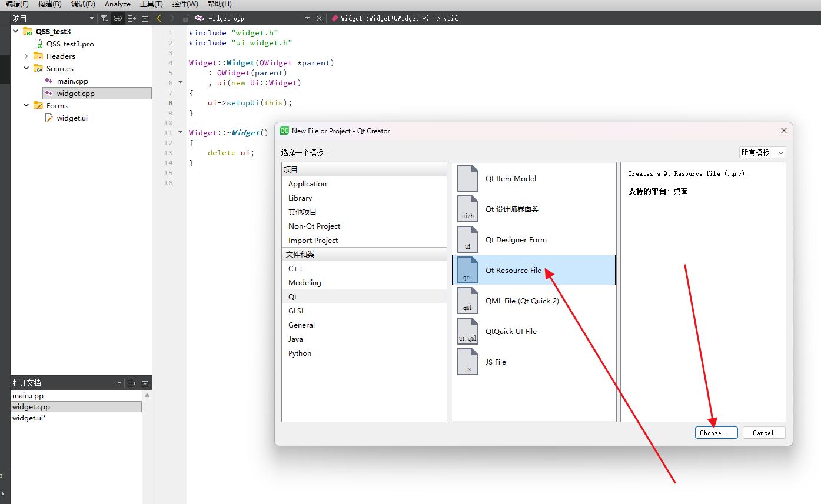Open the Widget::Widget symbol selector
821x504 pixels.
click(394, 18)
